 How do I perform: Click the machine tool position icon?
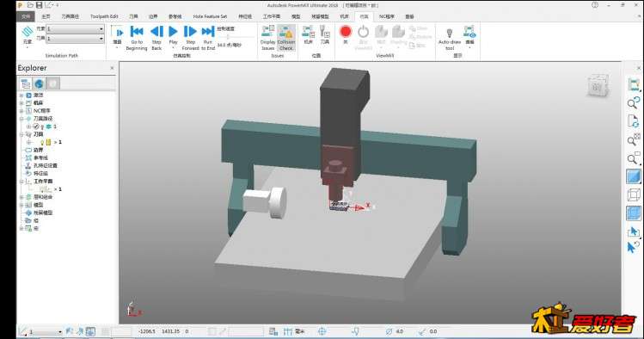308,32
